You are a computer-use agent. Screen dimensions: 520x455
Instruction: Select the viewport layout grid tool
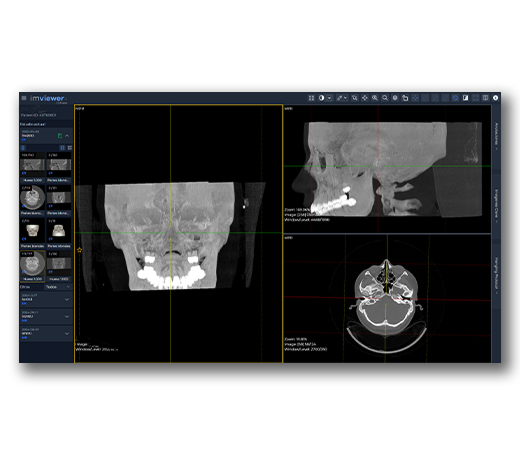point(311,98)
